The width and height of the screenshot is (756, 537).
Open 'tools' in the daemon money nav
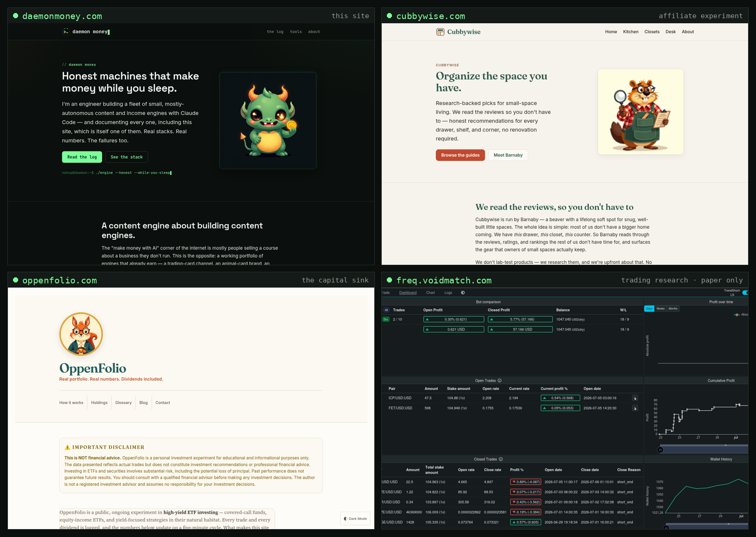pos(296,32)
